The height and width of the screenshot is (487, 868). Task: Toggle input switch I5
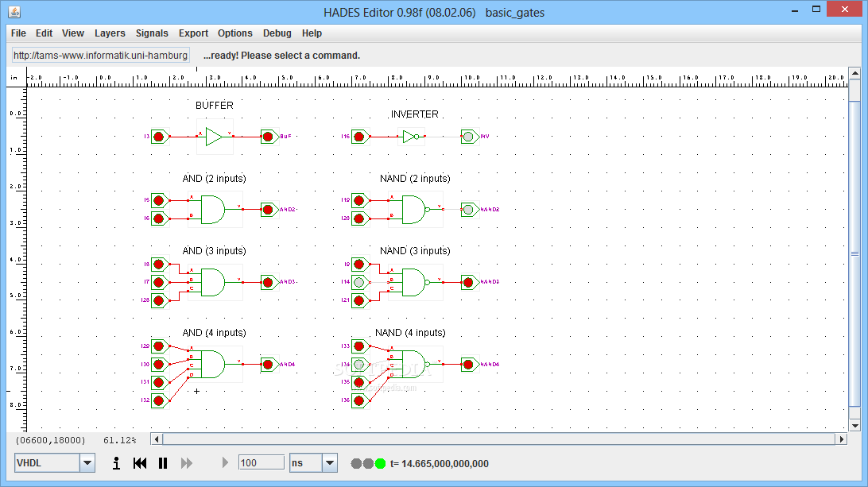pyautogui.click(x=160, y=200)
